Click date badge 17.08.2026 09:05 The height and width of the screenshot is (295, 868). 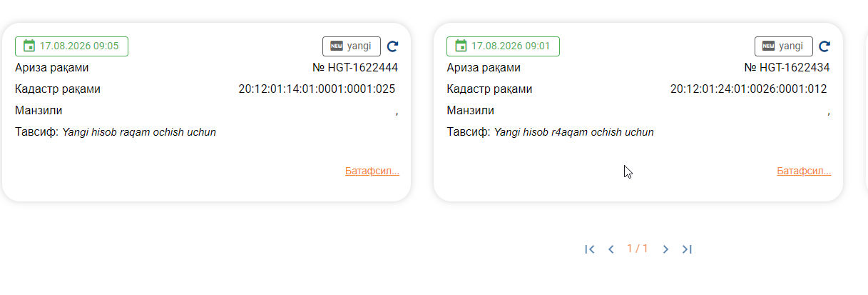(71, 46)
